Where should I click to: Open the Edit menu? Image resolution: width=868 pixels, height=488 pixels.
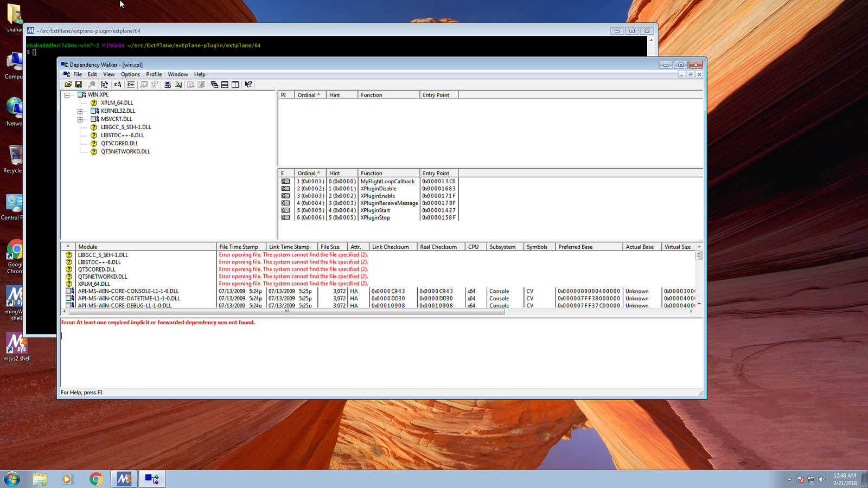click(x=93, y=74)
